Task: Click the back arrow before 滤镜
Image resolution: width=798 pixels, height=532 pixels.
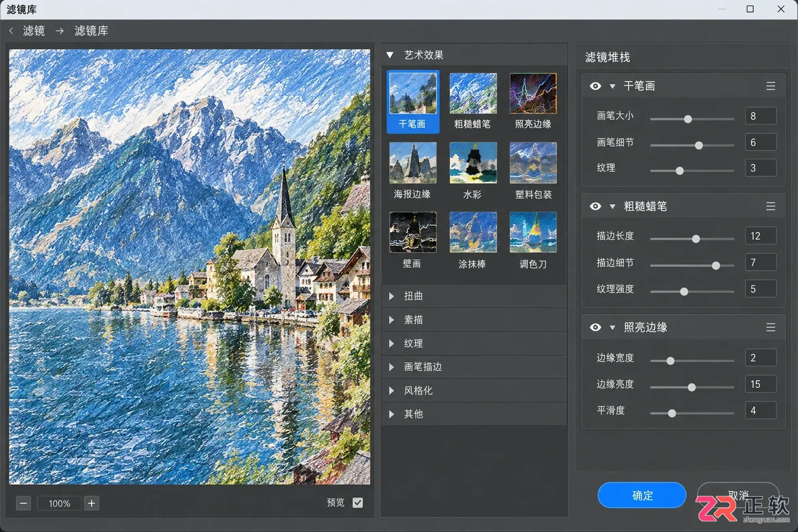Action: (11, 31)
